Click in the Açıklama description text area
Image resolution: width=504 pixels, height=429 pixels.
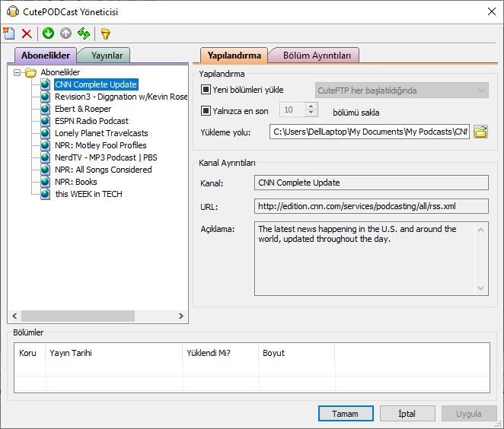(x=365, y=259)
